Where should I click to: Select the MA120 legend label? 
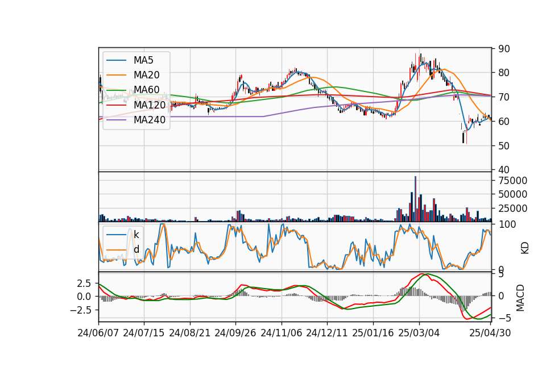click(150, 105)
